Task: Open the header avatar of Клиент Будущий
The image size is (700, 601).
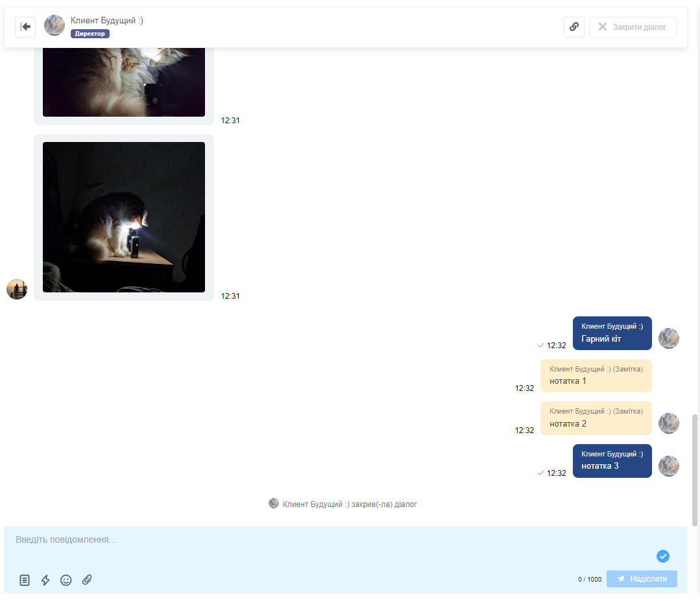Action: tap(54, 25)
